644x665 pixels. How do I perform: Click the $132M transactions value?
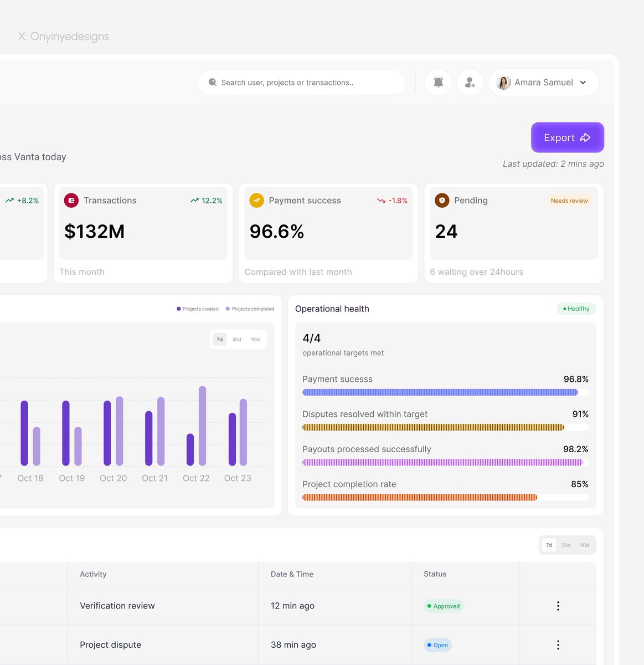click(95, 232)
